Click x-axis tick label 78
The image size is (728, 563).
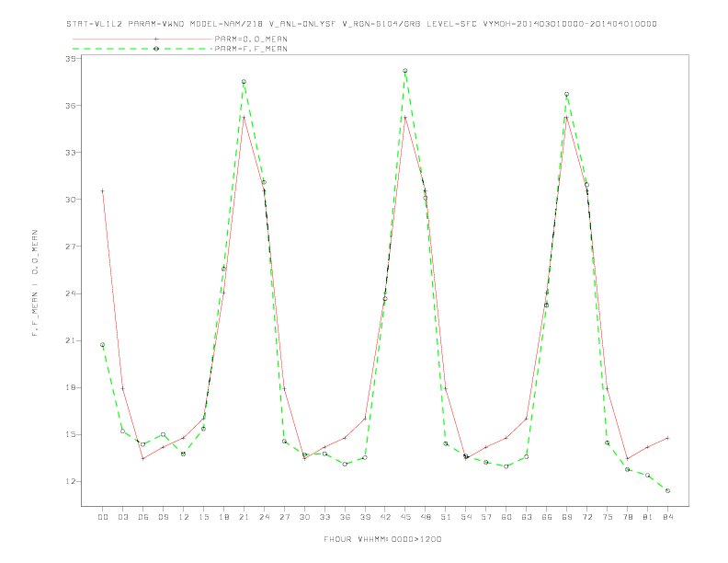tap(627, 517)
